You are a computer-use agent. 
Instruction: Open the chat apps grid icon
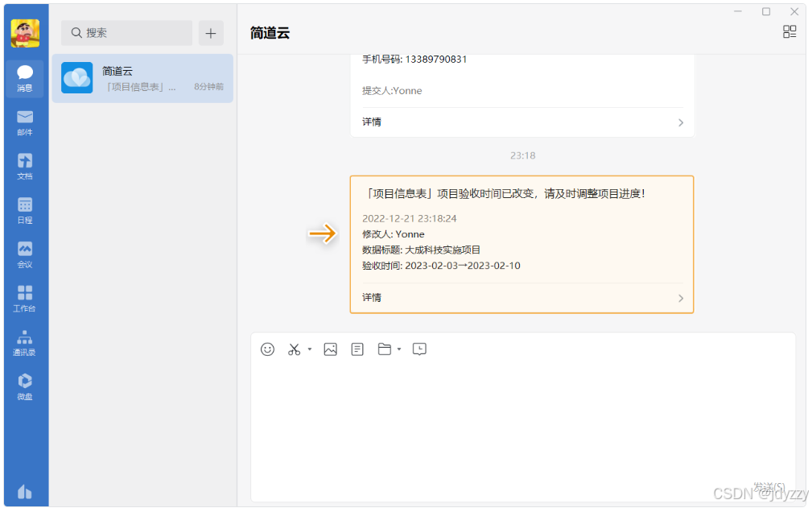789,32
